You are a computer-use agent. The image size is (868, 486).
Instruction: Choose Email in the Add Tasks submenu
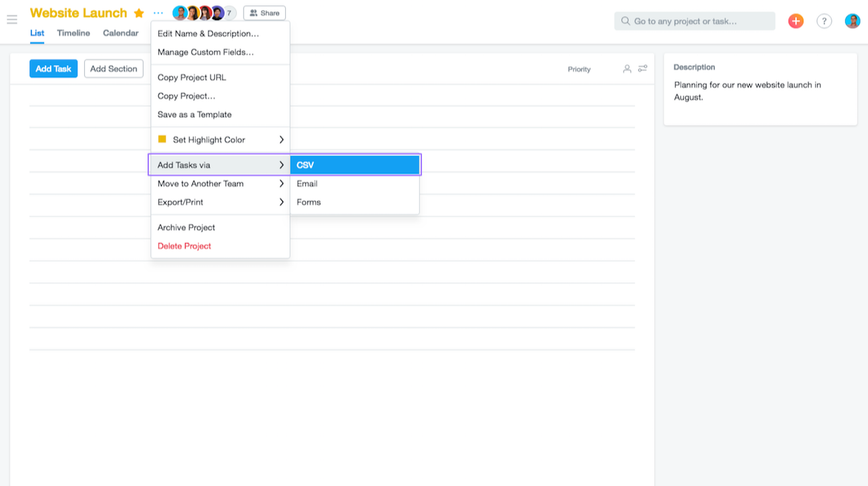point(307,184)
